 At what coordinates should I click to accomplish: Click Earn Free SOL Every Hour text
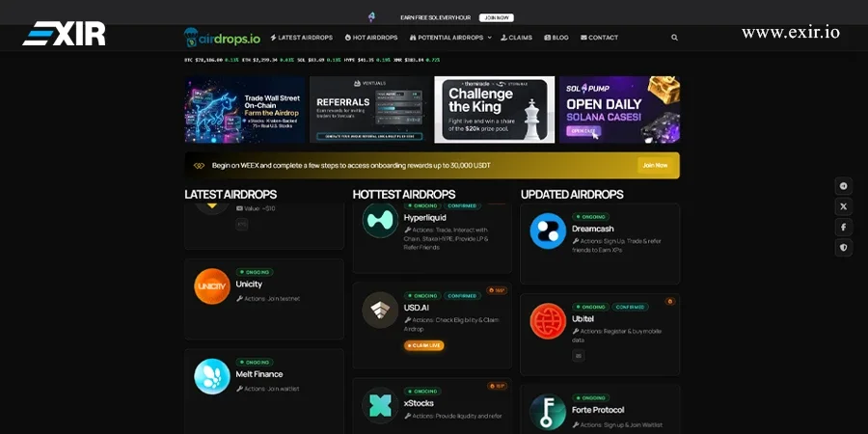pyautogui.click(x=436, y=17)
